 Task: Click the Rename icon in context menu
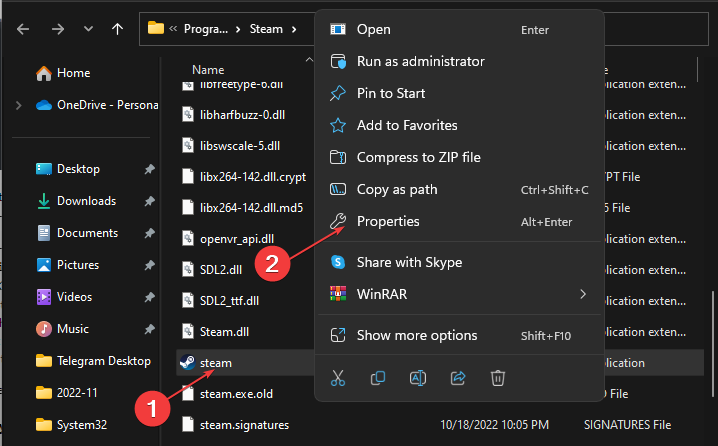click(418, 378)
